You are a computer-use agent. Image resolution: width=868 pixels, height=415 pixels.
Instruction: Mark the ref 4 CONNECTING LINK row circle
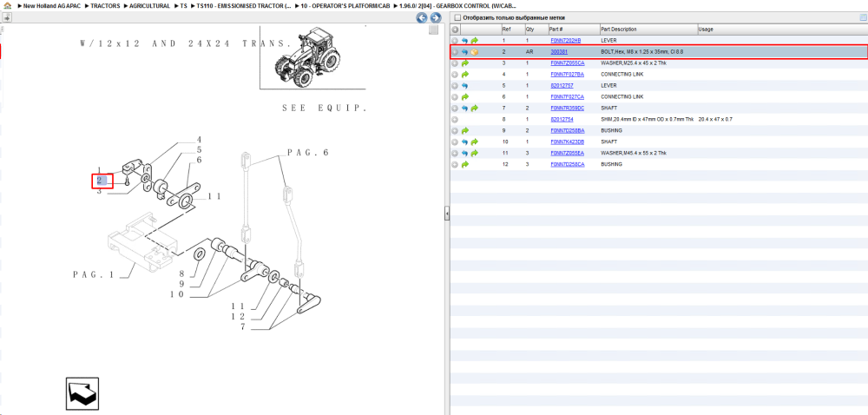[x=455, y=74]
